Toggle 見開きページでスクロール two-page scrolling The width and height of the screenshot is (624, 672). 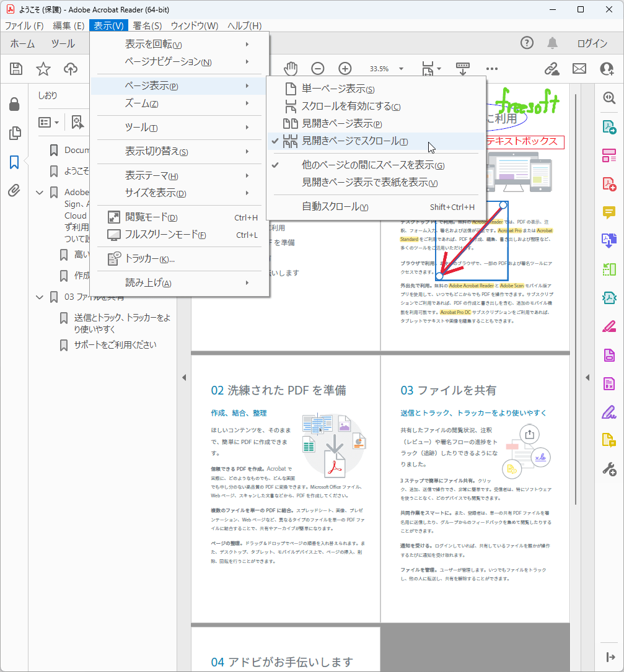click(x=376, y=141)
